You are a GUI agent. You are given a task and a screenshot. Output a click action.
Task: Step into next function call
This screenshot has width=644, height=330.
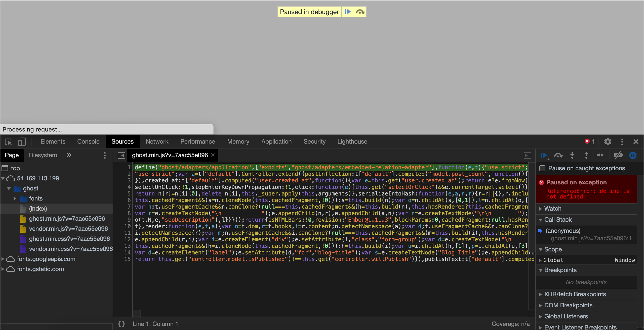tap(572, 155)
